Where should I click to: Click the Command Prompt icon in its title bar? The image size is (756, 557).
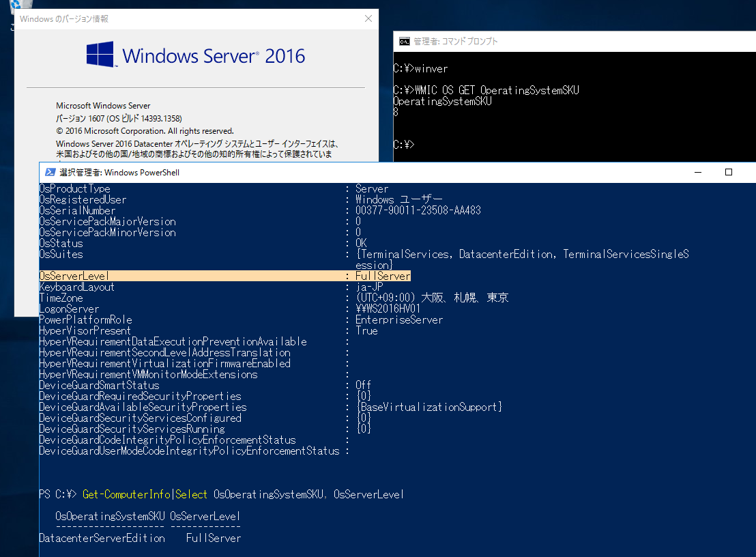(x=405, y=41)
